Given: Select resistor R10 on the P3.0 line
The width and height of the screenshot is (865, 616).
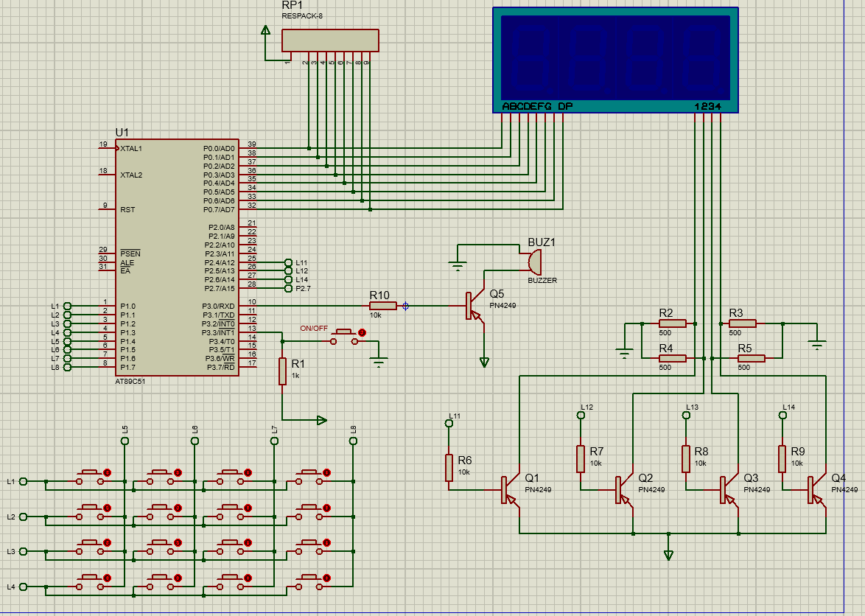Looking at the screenshot, I should click(x=382, y=306).
